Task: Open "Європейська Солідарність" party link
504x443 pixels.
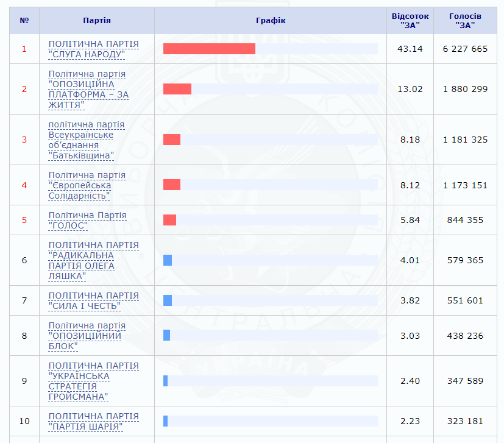Action: tap(87, 185)
